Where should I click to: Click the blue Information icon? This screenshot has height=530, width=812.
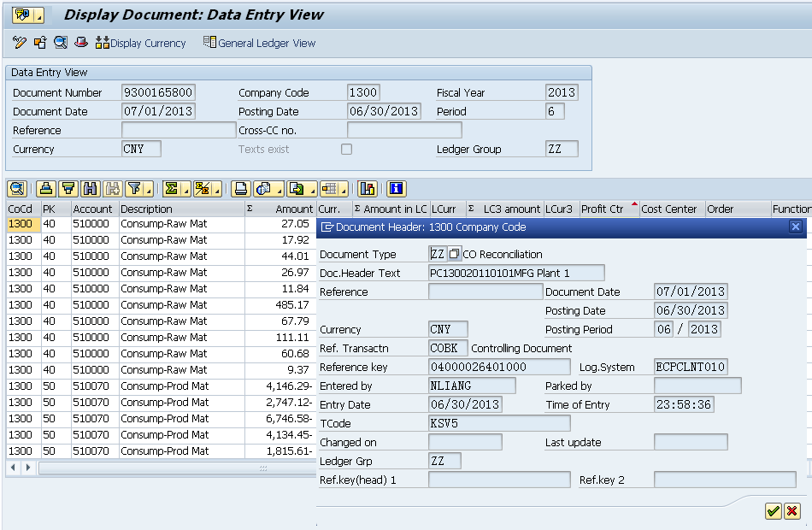point(396,189)
